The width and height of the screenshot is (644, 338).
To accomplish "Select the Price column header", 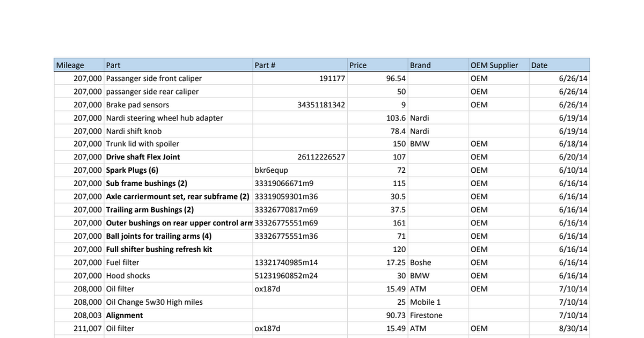I will point(378,65).
